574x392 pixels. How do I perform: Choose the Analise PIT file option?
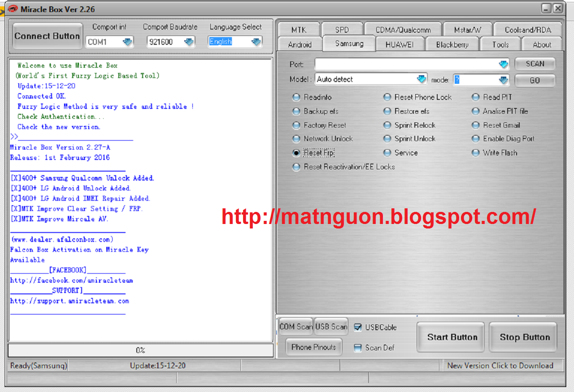point(476,111)
